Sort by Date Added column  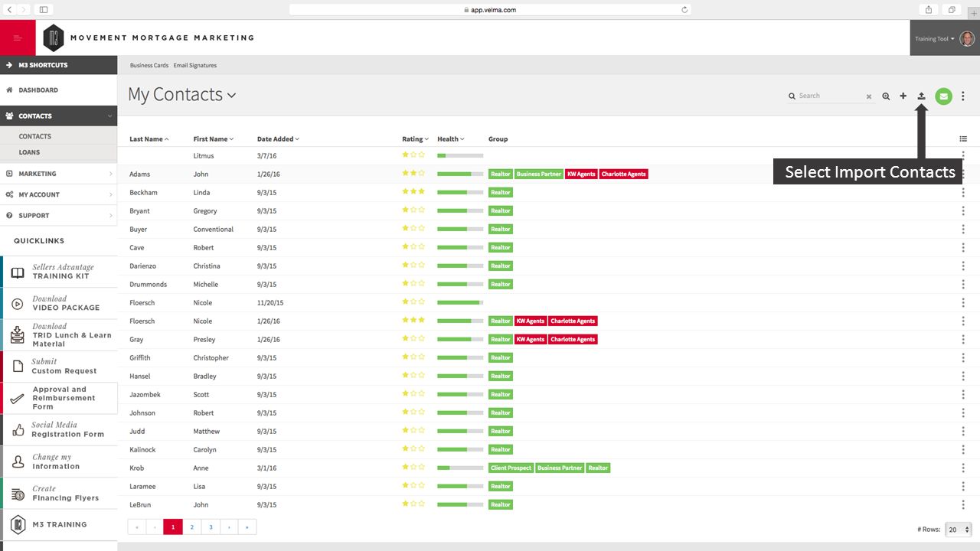[x=278, y=139]
